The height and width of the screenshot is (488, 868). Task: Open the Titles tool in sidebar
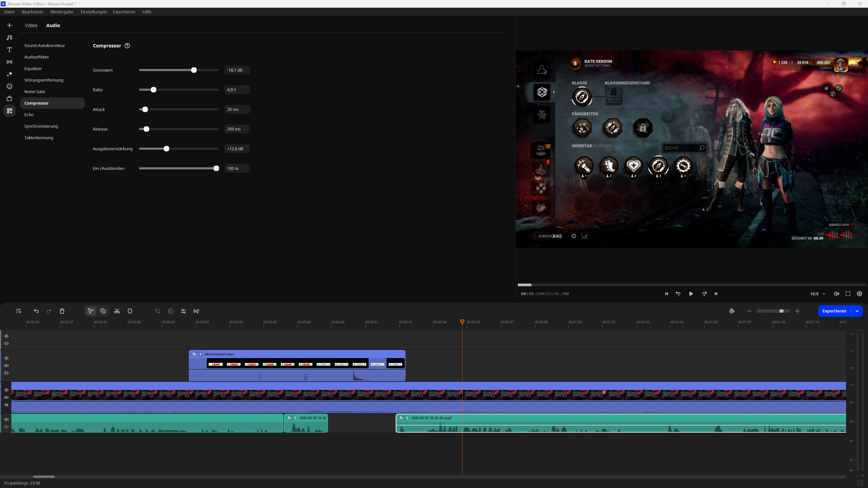(x=9, y=50)
